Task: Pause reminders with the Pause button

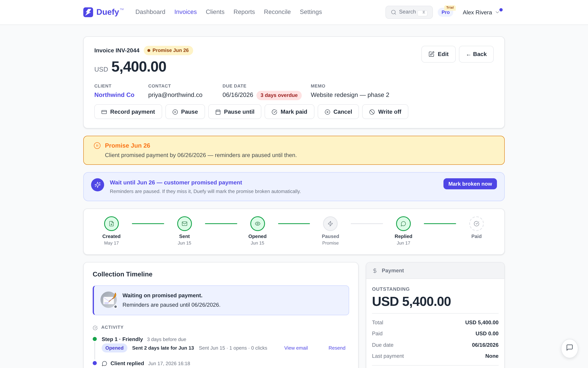Action: pyautogui.click(x=185, y=112)
